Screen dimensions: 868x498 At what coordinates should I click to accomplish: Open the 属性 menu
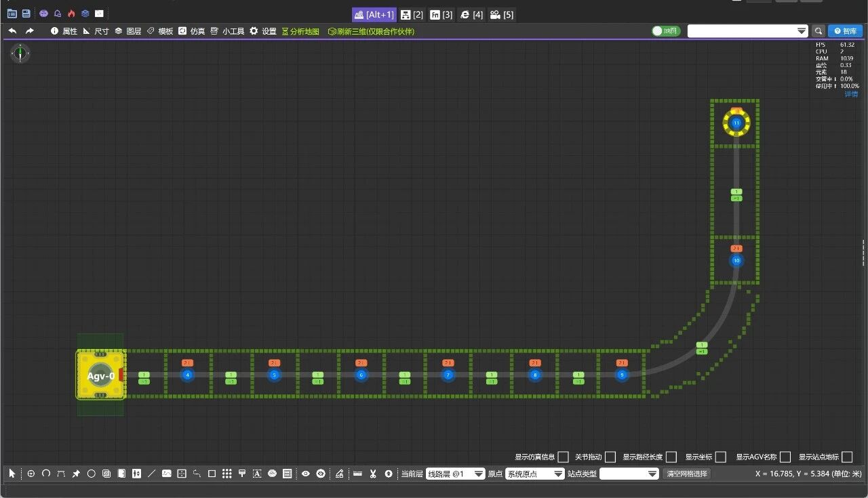coord(64,31)
